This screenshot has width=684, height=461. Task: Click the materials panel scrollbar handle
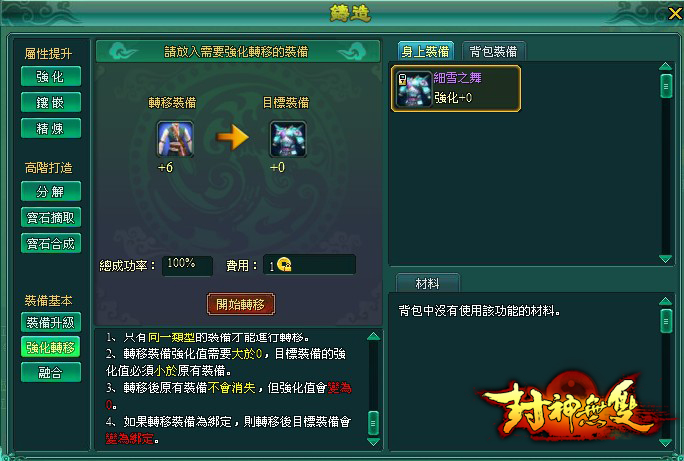[x=666, y=321]
